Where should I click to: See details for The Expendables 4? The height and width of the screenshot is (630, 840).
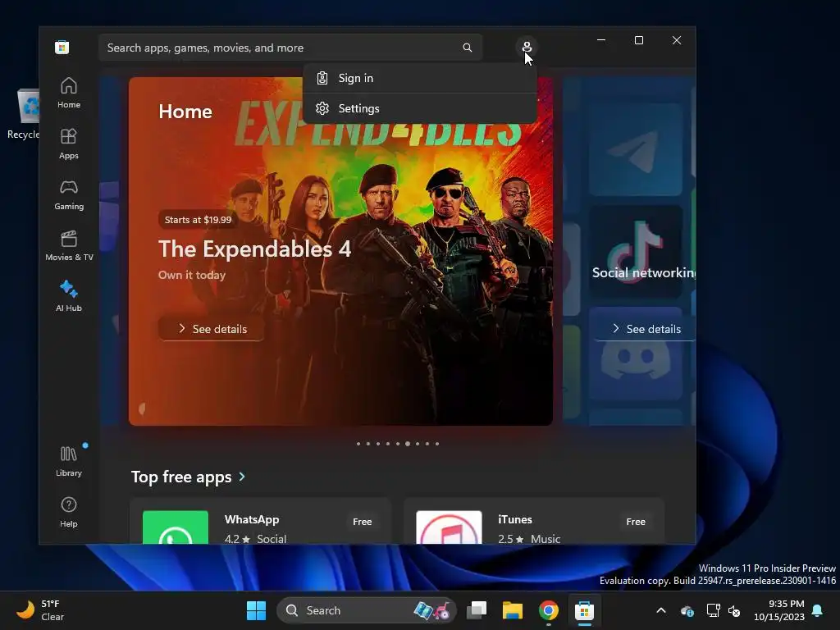pos(211,329)
